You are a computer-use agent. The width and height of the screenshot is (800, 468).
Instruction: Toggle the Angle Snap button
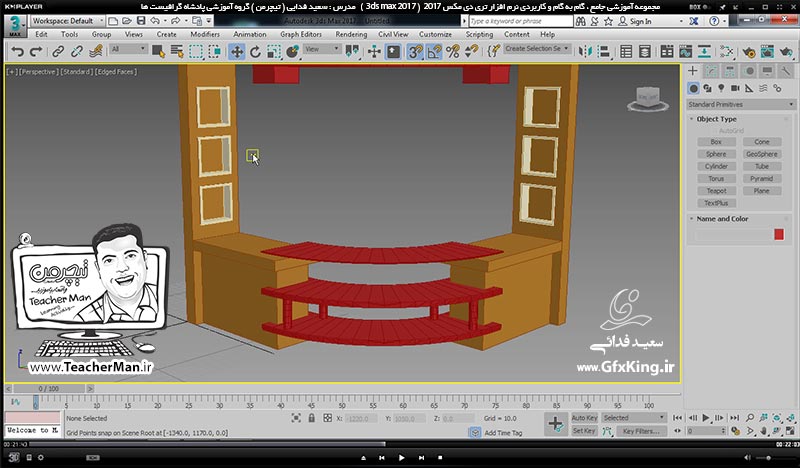434,52
